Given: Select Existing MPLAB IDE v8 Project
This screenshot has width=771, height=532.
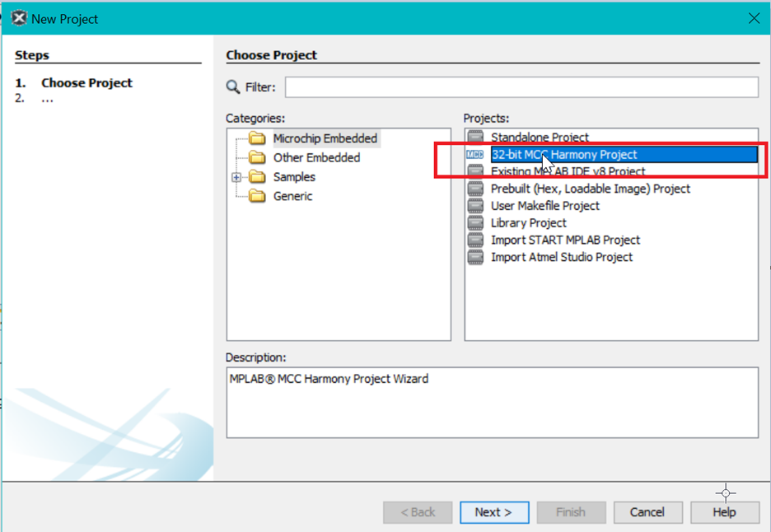Looking at the screenshot, I should click(568, 171).
